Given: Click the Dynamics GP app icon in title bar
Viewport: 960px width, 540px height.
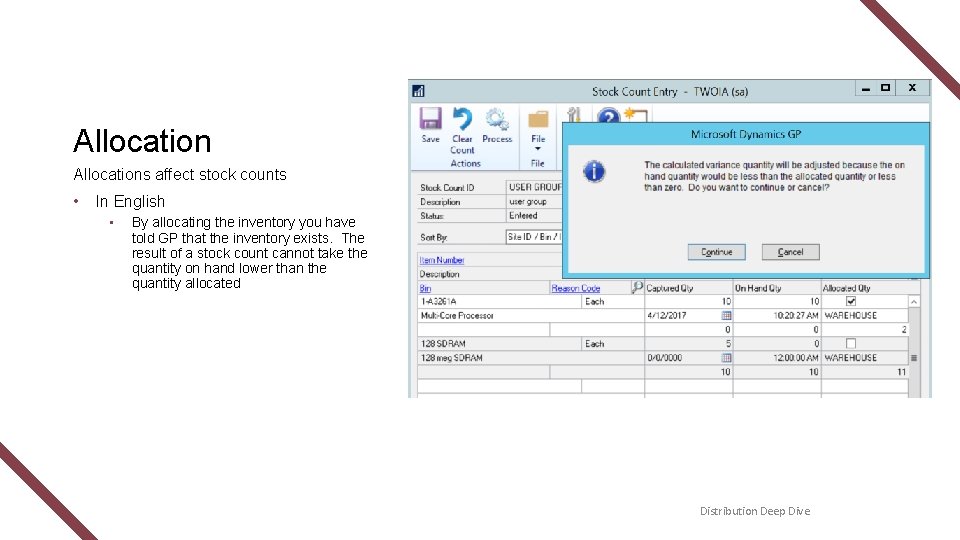Looking at the screenshot, I should (x=418, y=91).
